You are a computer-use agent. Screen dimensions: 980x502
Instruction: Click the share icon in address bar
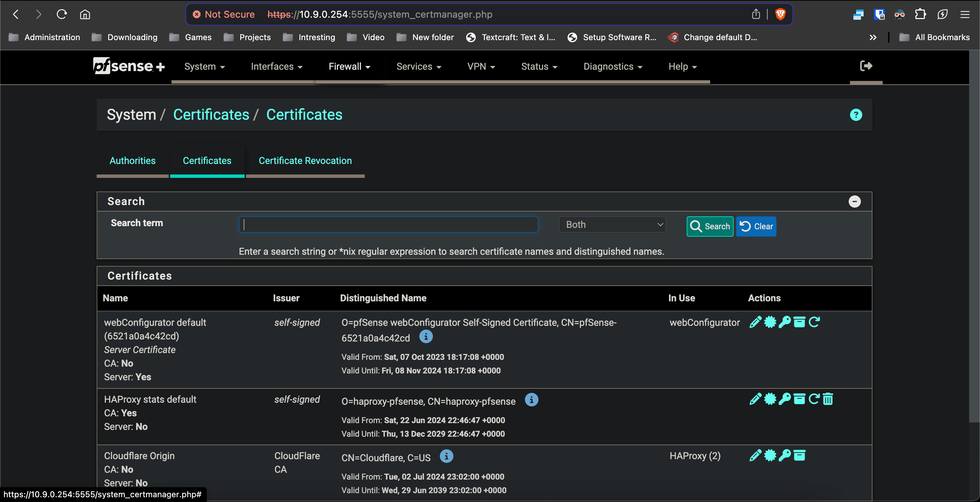(x=756, y=14)
